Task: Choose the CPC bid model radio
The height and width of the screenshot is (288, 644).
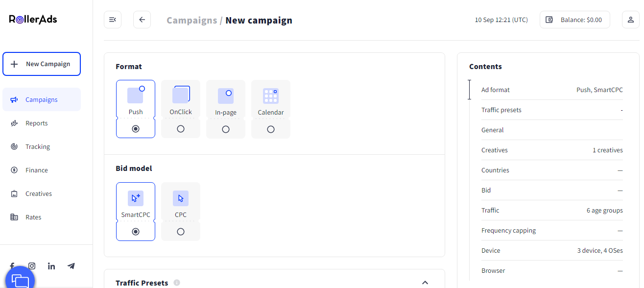Action: (x=181, y=232)
